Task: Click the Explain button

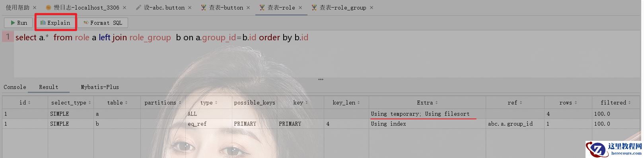Action: pyautogui.click(x=55, y=23)
